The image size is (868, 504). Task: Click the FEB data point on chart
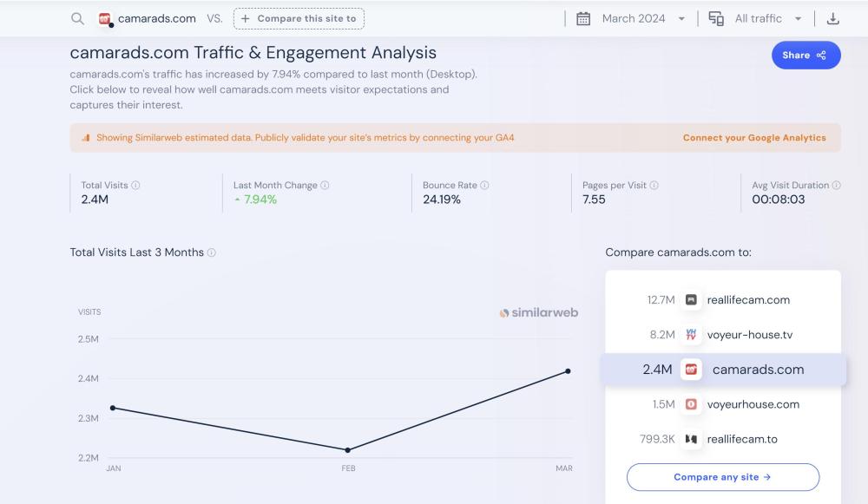point(348,449)
